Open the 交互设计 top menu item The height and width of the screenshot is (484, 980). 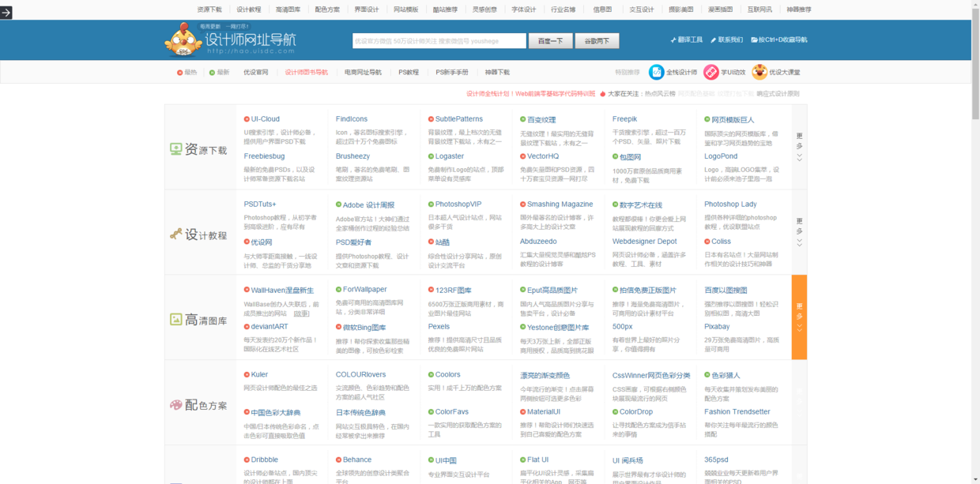click(x=642, y=9)
